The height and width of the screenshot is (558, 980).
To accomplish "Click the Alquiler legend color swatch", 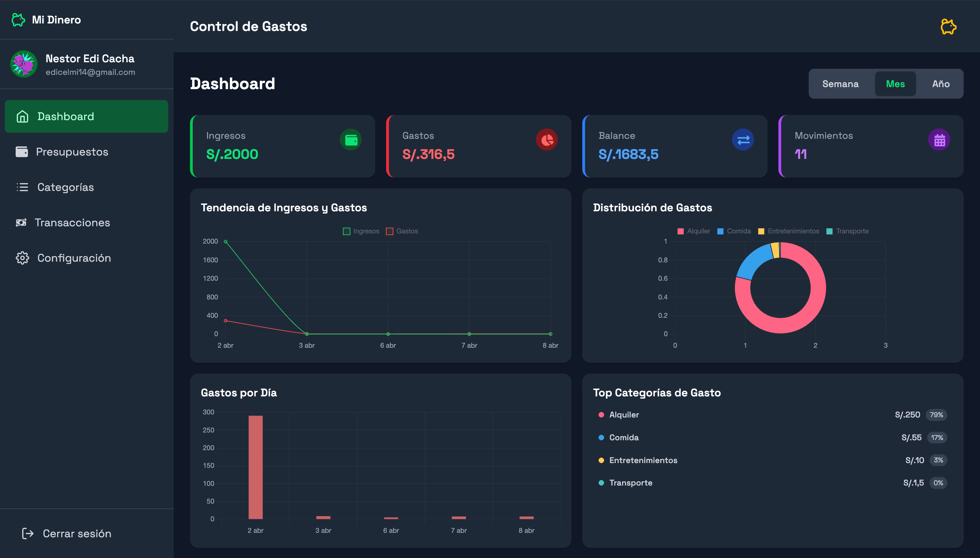I will (x=680, y=231).
